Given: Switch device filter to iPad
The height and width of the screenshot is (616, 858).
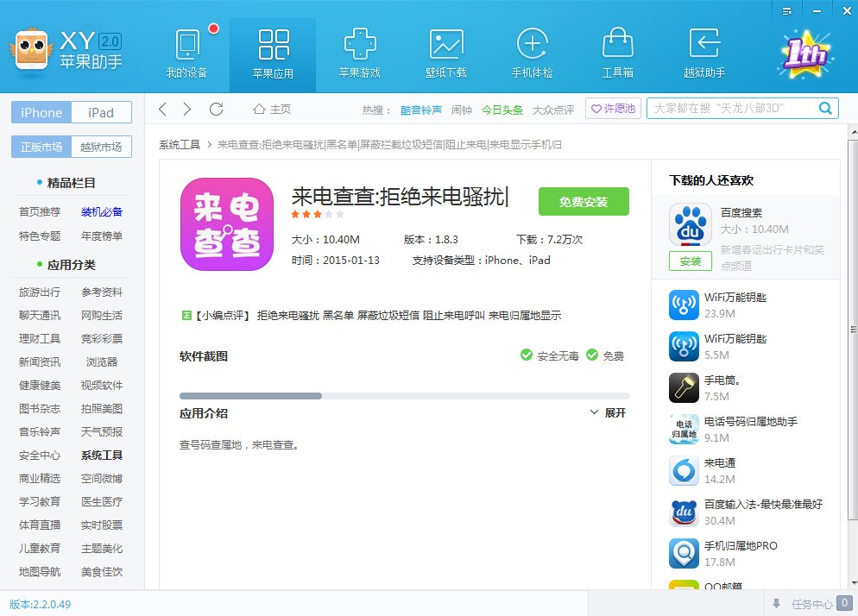Looking at the screenshot, I should point(101,113).
